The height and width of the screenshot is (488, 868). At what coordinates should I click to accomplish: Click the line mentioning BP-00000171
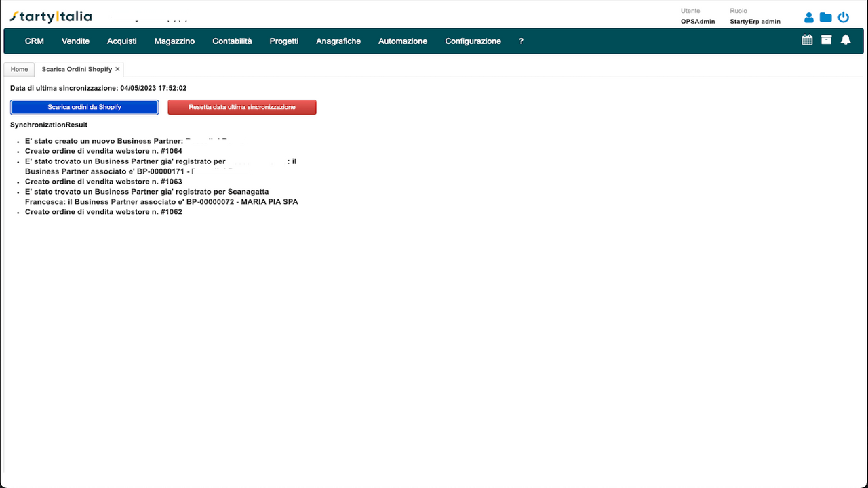[161, 166]
